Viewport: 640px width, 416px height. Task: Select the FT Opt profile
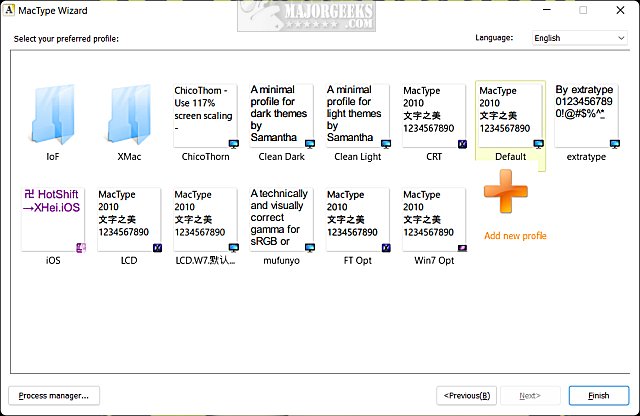click(x=358, y=219)
